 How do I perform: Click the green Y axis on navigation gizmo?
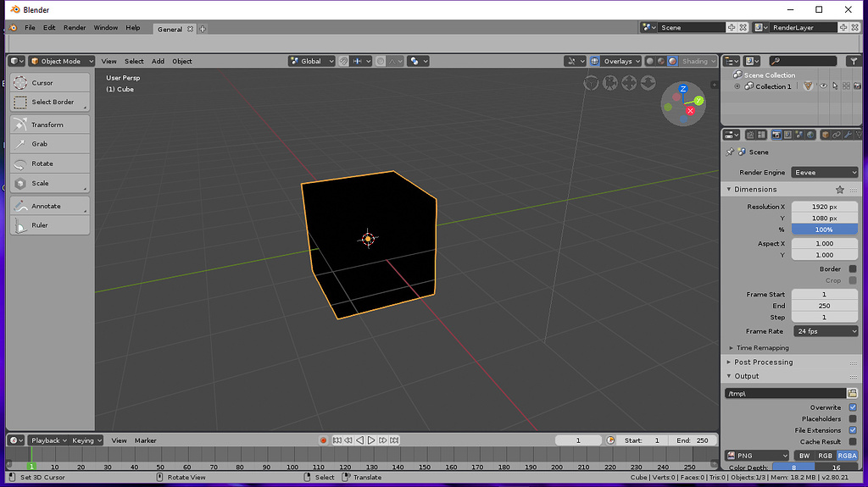pyautogui.click(x=698, y=100)
